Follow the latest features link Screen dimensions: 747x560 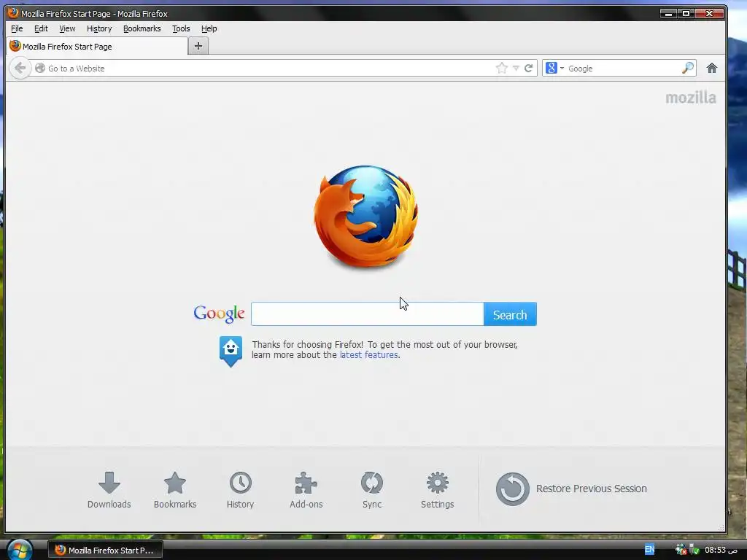click(x=368, y=355)
